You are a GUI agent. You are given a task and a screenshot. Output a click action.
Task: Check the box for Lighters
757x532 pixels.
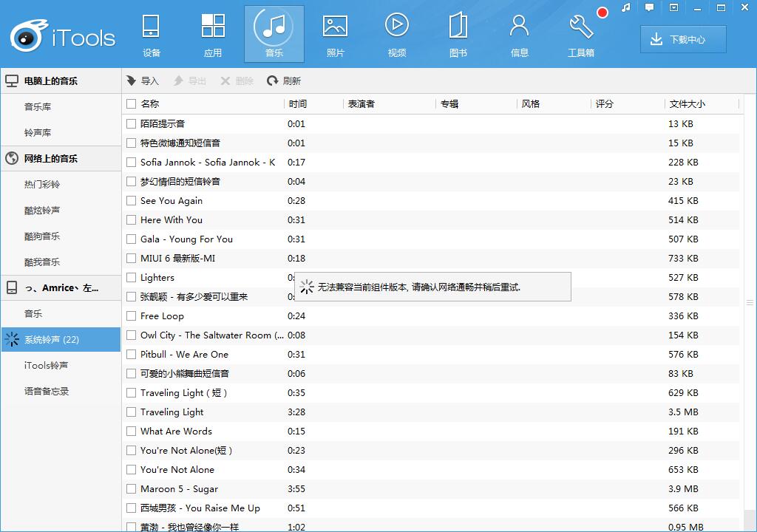click(x=131, y=278)
